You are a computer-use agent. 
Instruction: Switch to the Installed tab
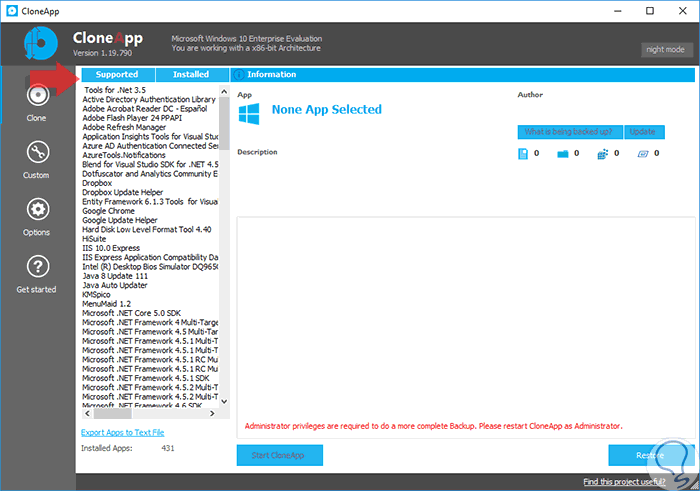tap(192, 75)
